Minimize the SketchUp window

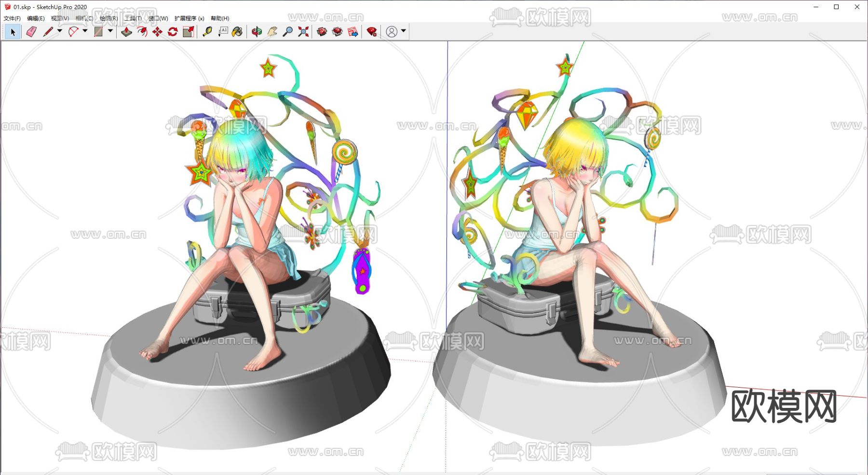pyautogui.click(x=816, y=7)
